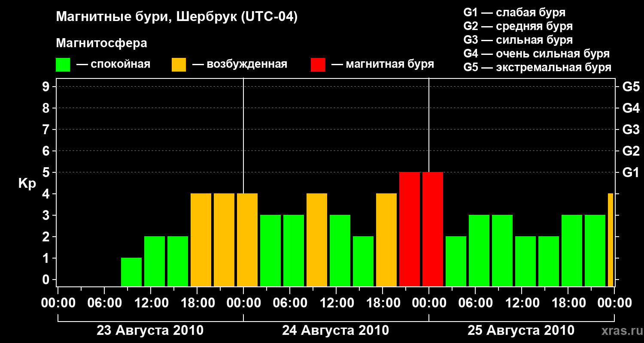Click the red Kp 5 bar after midnight 25 August
This screenshot has width=644, height=343.
[x=433, y=229]
